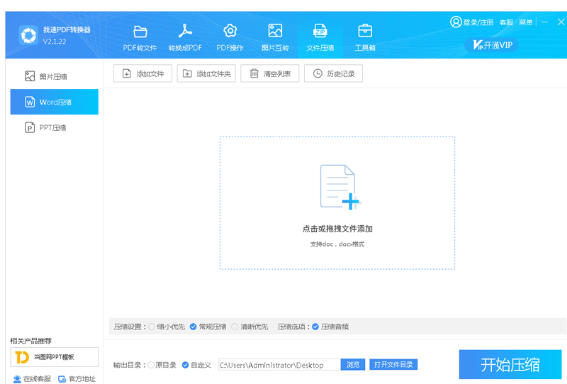Open the PDF转文件 module in top bar
Viewport: 567px width, 384px height.
pos(140,38)
